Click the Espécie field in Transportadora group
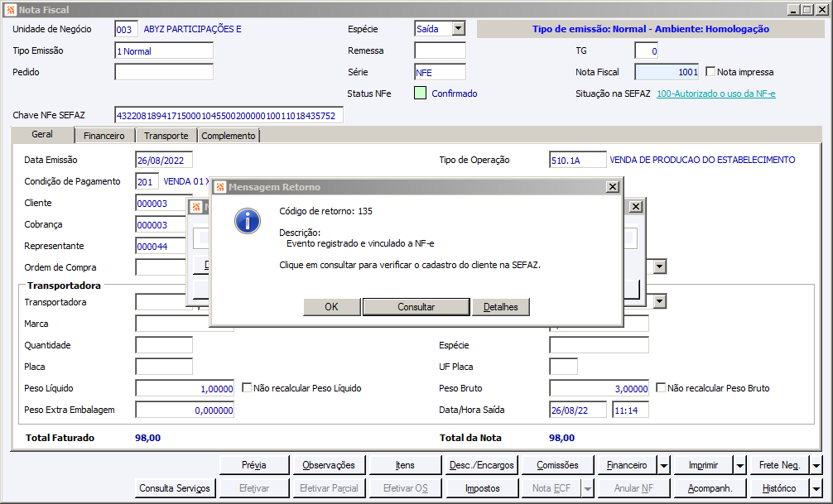Screen dimensions: 833x504 (599, 345)
